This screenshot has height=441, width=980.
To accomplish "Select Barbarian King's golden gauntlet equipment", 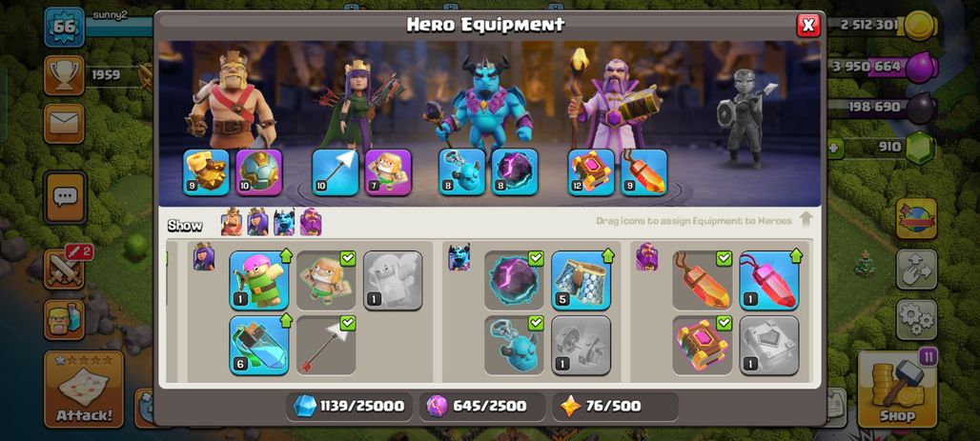I will pos(206,172).
